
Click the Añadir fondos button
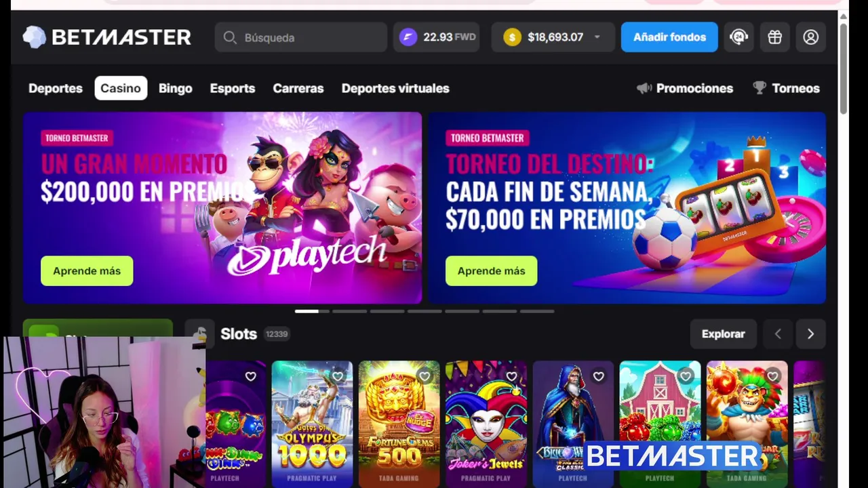[669, 37]
